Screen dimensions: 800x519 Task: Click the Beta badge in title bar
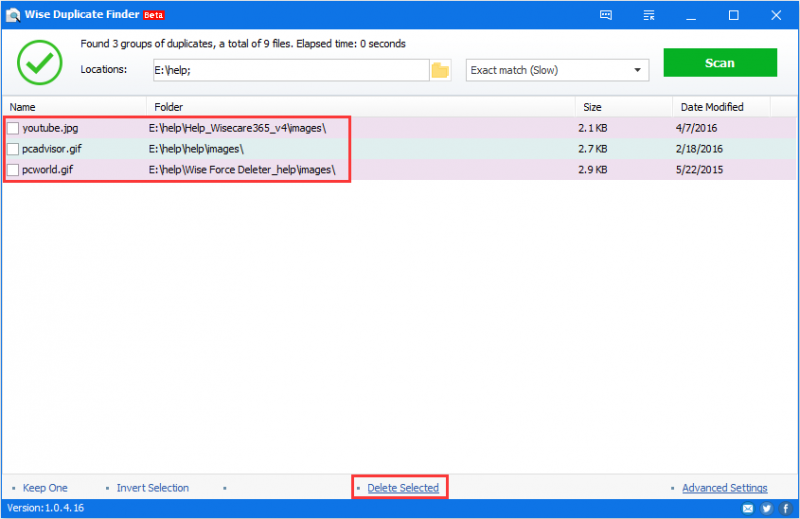(154, 15)
